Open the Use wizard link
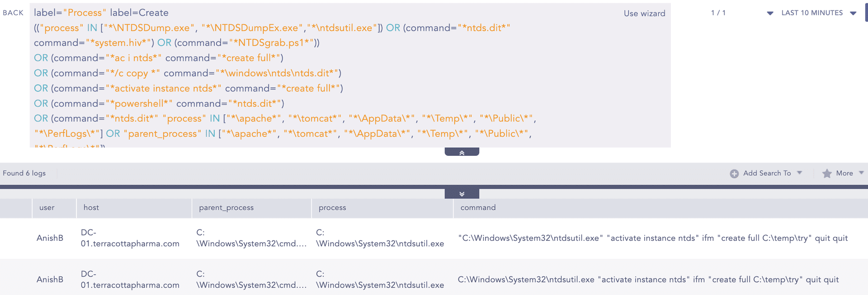 pyautogui.click(x=644, y=14)
